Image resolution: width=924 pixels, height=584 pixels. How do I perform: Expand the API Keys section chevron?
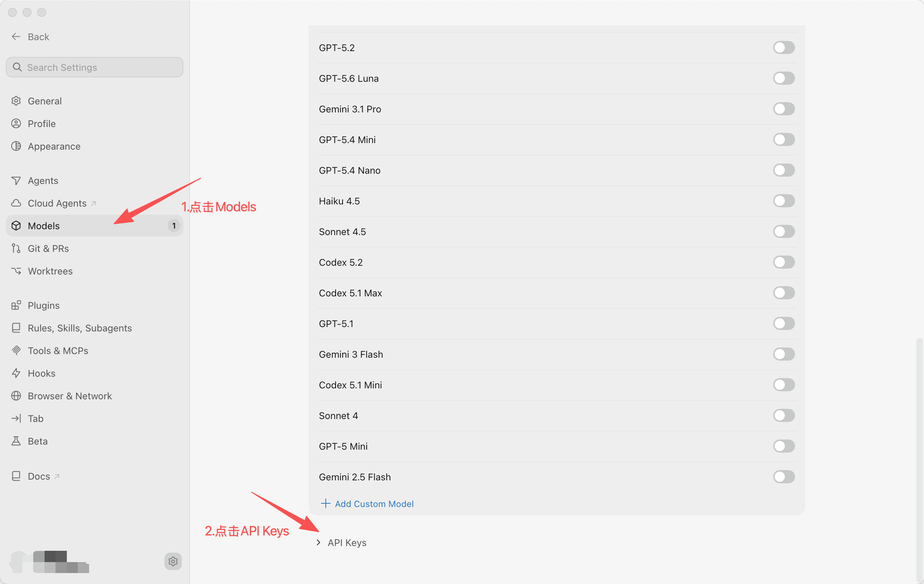pyautogui.click(x=318, y=543)
